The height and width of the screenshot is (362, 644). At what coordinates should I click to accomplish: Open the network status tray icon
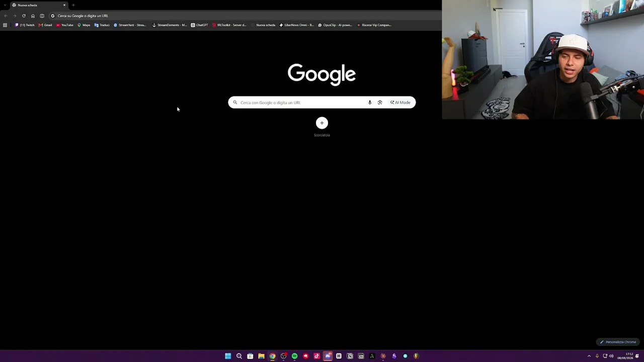[605, 356]
